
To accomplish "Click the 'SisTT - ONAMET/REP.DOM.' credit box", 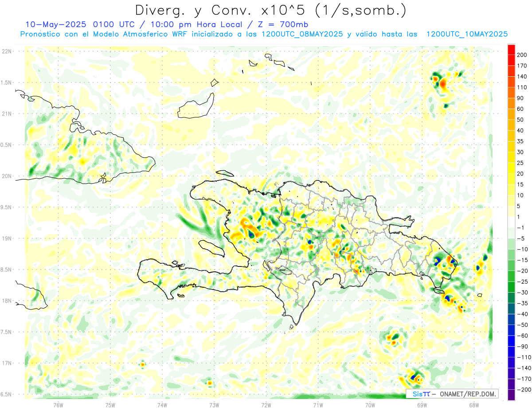I will click(x=452, y=394).
